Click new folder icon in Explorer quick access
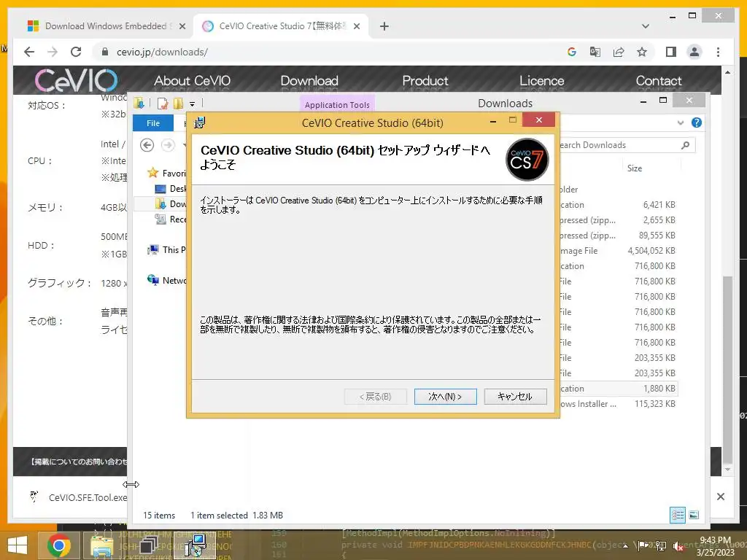 [179, 104]
